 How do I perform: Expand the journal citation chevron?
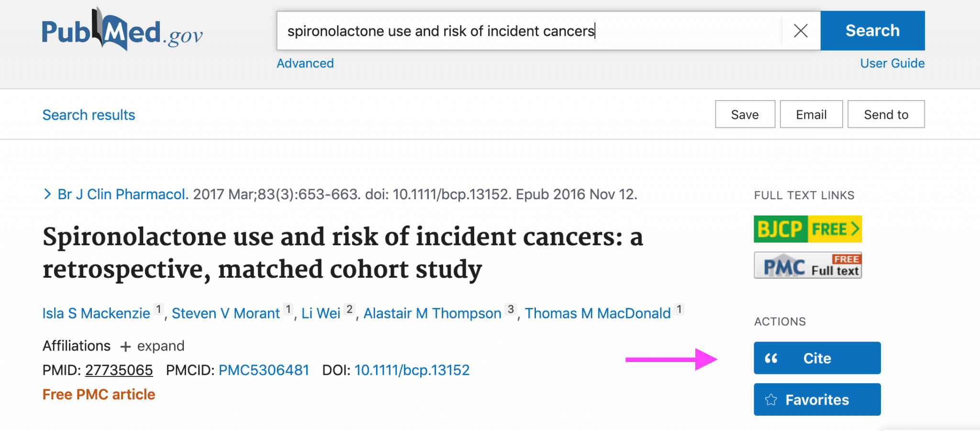[x=47, y=194]
